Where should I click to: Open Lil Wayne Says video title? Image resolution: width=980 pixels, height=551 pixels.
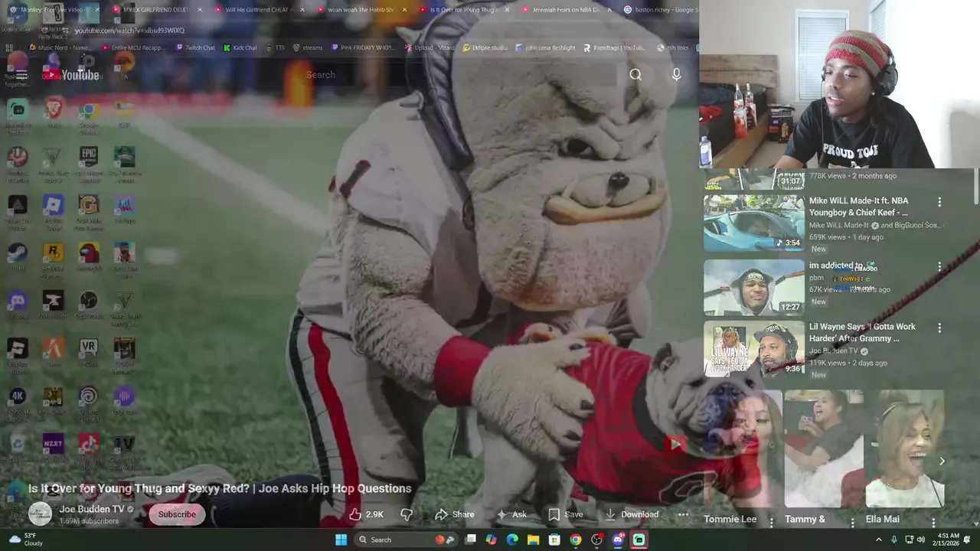coord(862,332)
